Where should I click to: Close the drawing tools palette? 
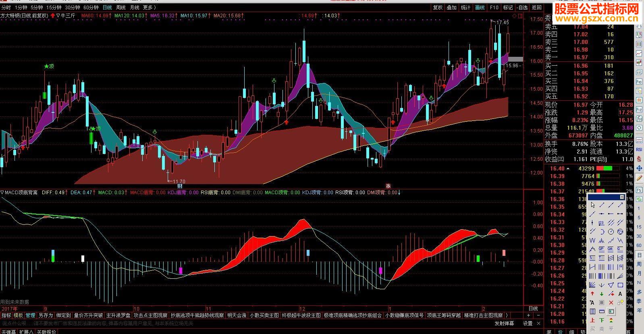622,197
